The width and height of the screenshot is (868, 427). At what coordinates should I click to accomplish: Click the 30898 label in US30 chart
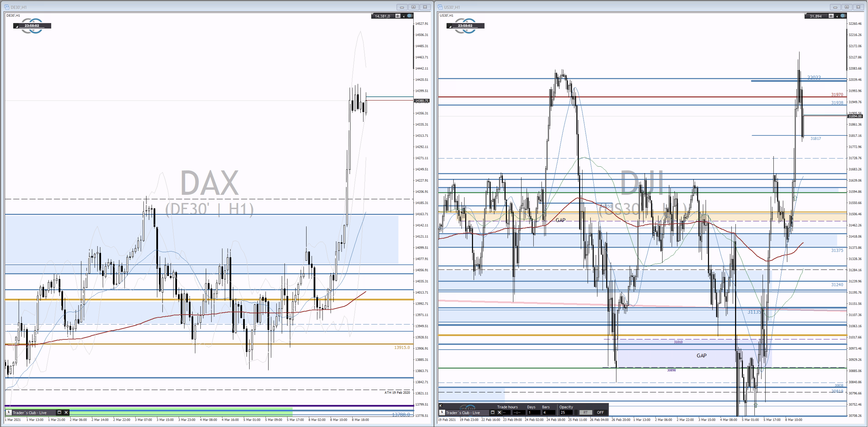671,370
